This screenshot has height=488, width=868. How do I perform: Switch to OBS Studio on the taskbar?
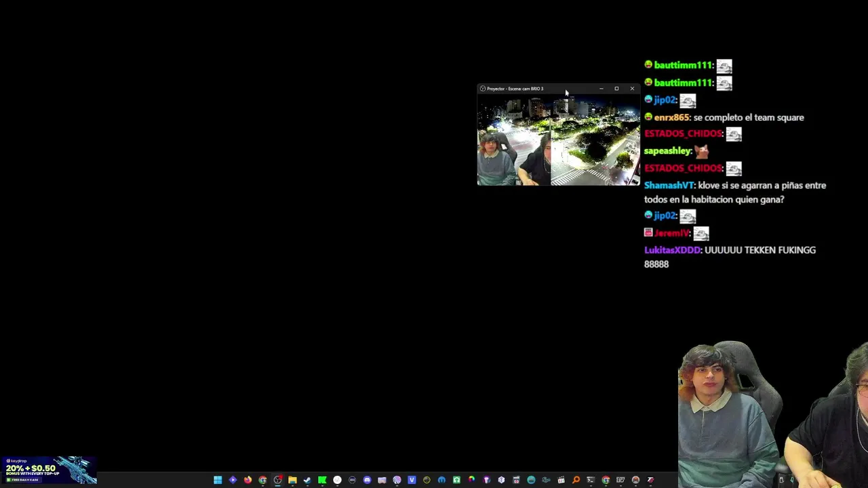point(277,480)
